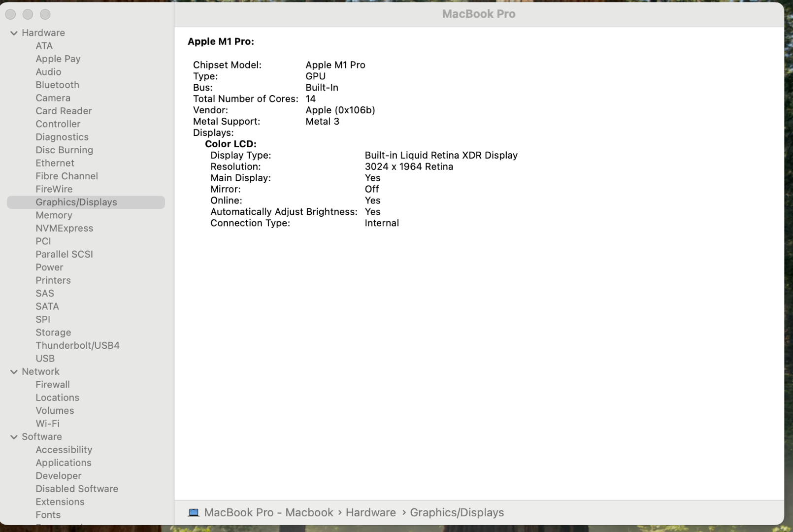The image size is (793, 532).
Task: Click the Software category label
Action: tap(41, 437)
